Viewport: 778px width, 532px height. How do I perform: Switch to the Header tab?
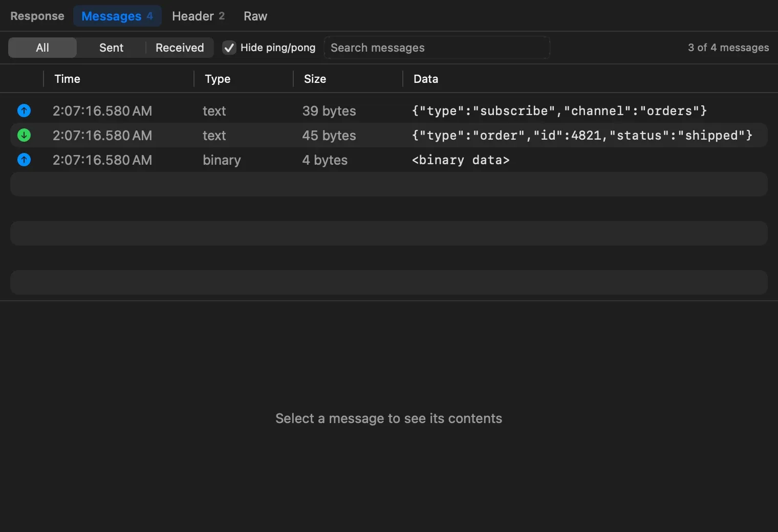[x=198, y=16]
